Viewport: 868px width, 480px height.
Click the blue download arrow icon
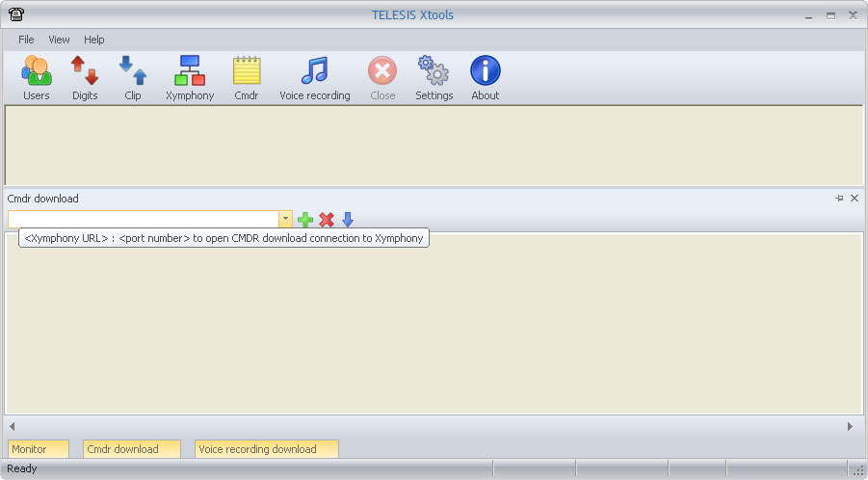[x=348, y=220]
